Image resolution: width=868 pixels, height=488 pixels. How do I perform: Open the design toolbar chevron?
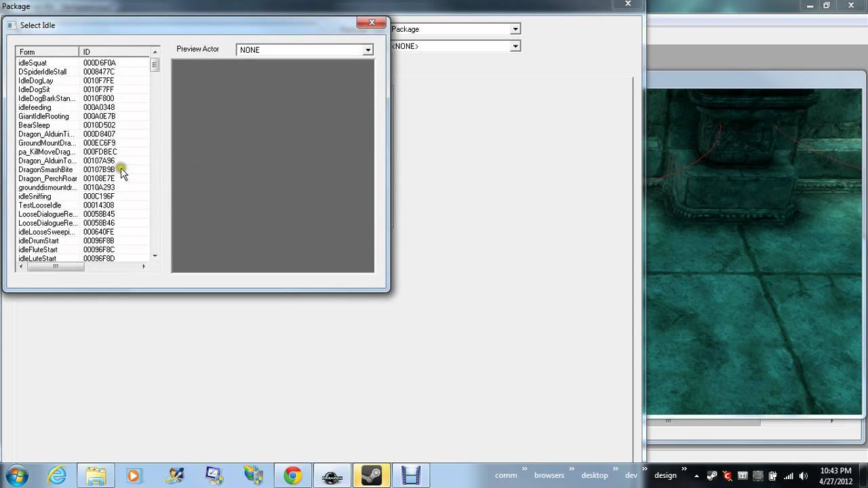684,469
